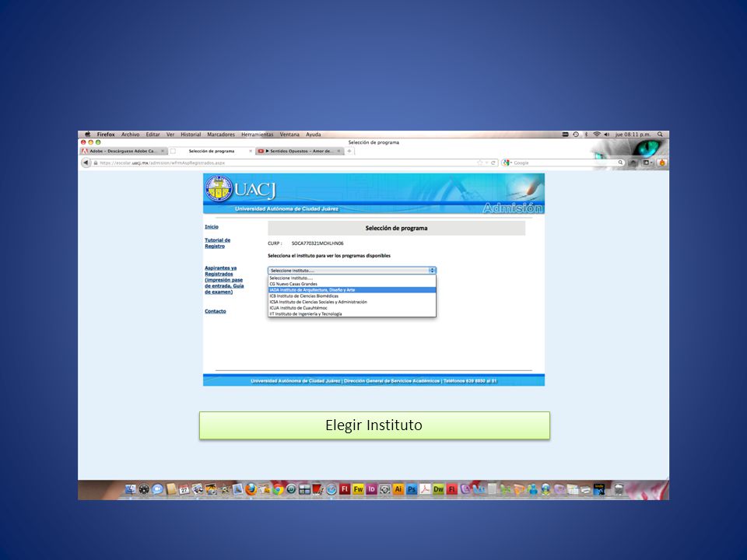The image size is (747, 560).
Task: Click the UACJ logo in banner
Action: point(240,189)
